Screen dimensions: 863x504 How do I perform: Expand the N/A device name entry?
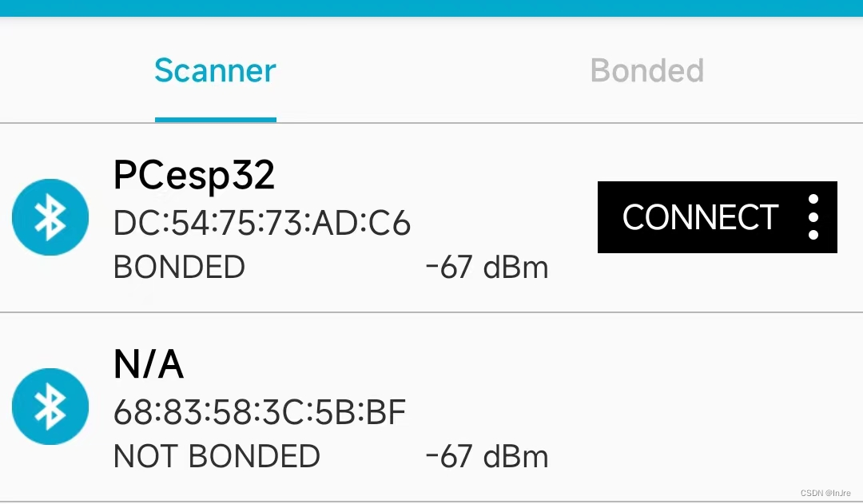[x=149, y=364]
